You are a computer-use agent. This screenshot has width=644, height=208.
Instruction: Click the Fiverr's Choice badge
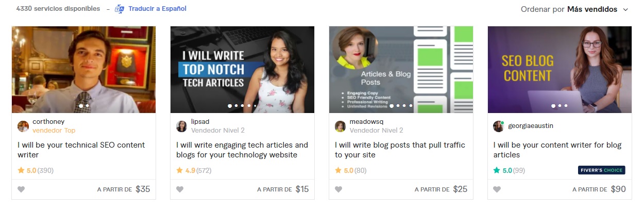click(x=602, y=170)
